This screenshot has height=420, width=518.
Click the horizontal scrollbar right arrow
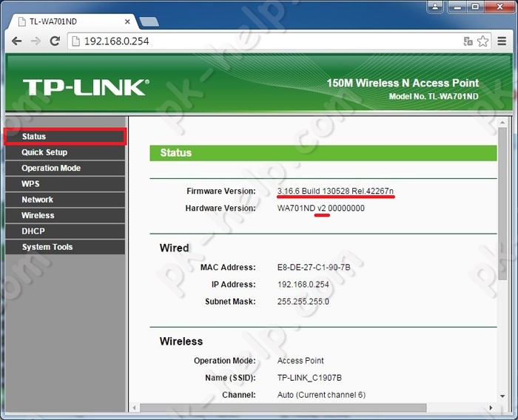point(491,407)
